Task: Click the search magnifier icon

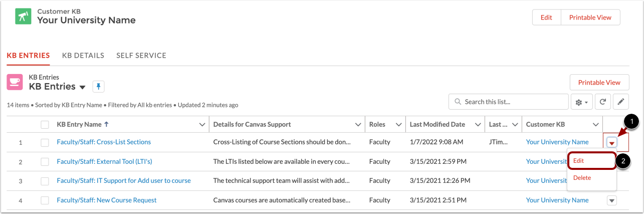Action: (x=458, y=102)
